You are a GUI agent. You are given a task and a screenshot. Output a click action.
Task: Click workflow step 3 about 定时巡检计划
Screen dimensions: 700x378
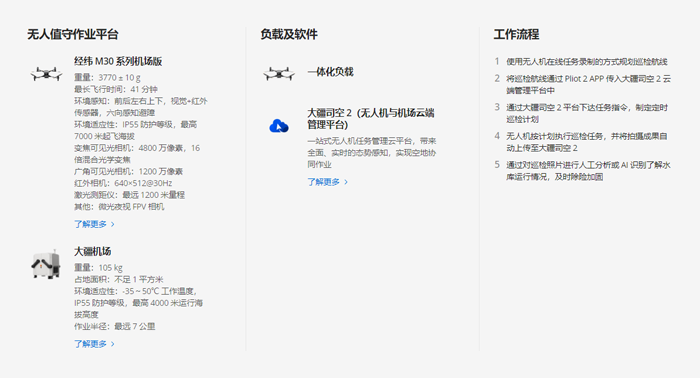coord(581,113)
